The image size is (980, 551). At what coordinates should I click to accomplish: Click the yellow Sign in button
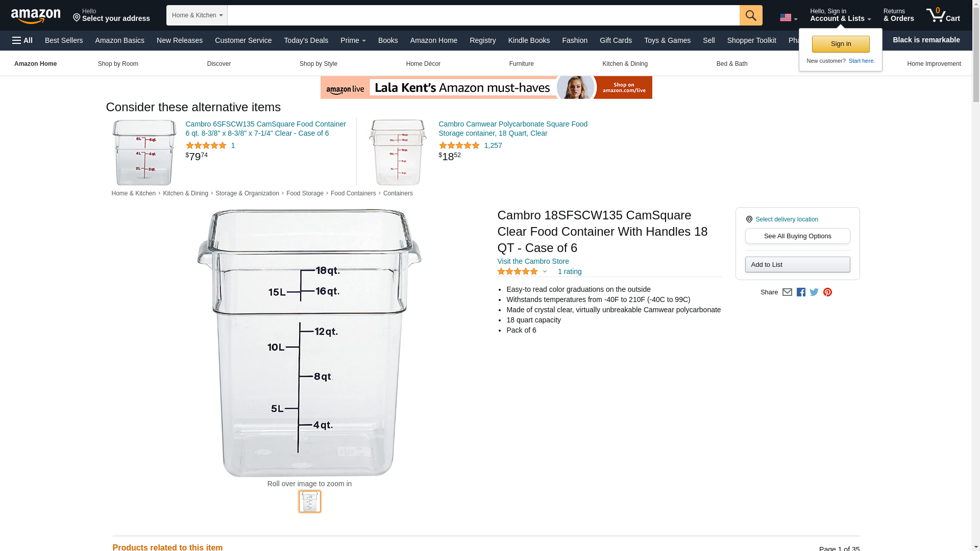pos(841,44)
